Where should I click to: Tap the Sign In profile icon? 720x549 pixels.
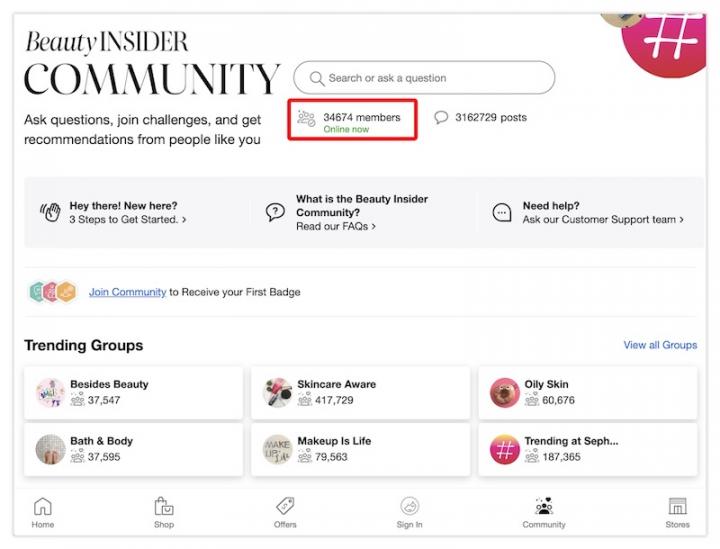coord(409,506)
